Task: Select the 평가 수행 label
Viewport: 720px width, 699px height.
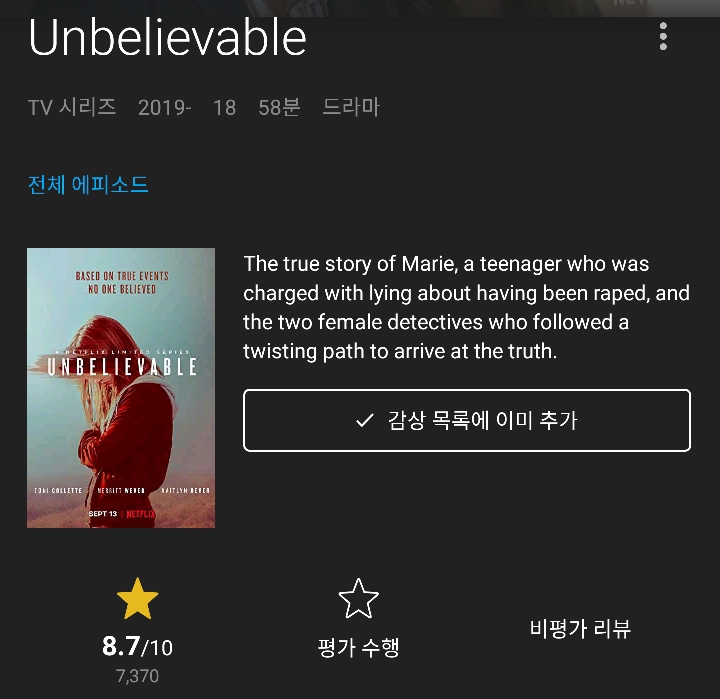Action: [359, 647]
